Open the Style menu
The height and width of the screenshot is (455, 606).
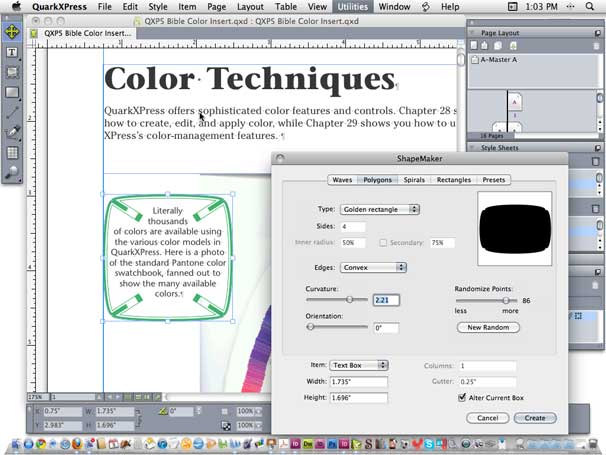click(158, 7)
